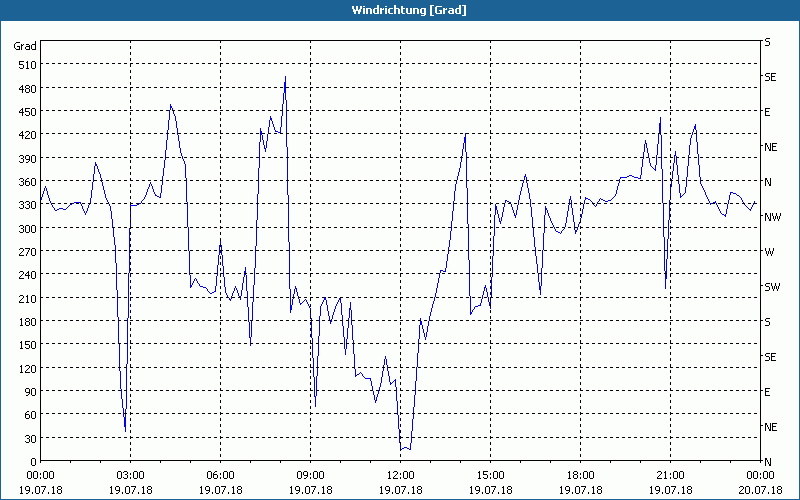800x500 pixels.
Task: Click the '03:00' time label
Action: coord(131,476)
